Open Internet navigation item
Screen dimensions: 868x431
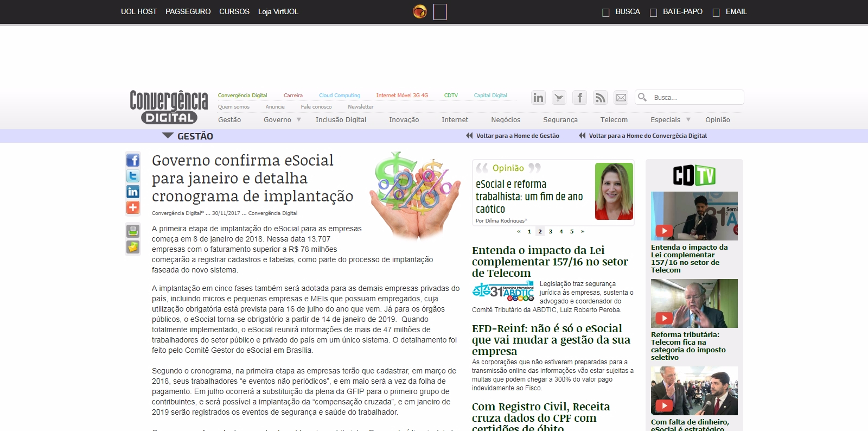455,120
